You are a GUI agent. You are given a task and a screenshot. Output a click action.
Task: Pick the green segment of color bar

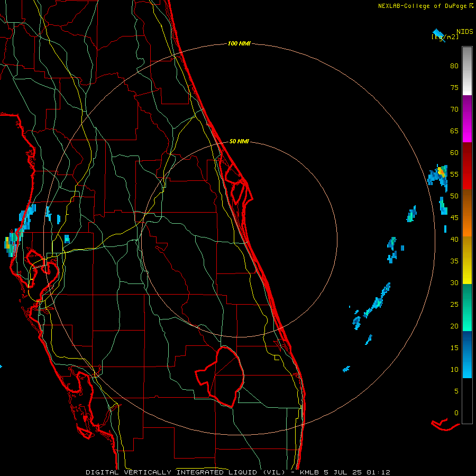467,307
